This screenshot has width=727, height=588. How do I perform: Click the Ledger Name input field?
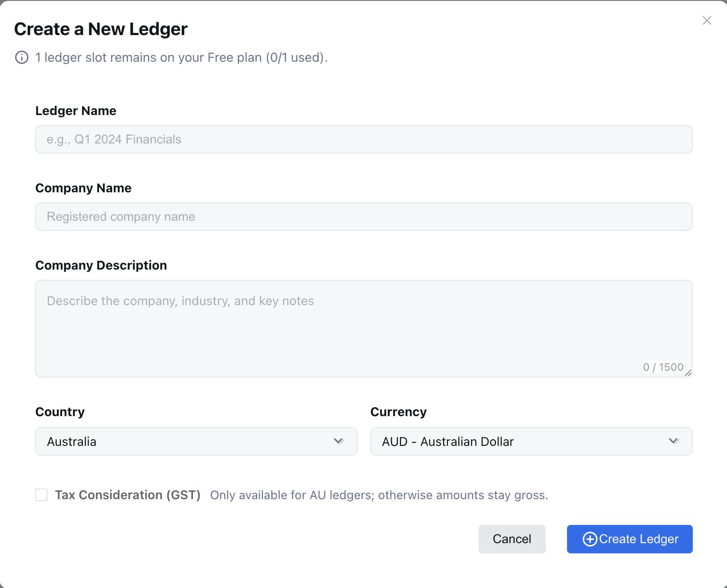point(363,139)
